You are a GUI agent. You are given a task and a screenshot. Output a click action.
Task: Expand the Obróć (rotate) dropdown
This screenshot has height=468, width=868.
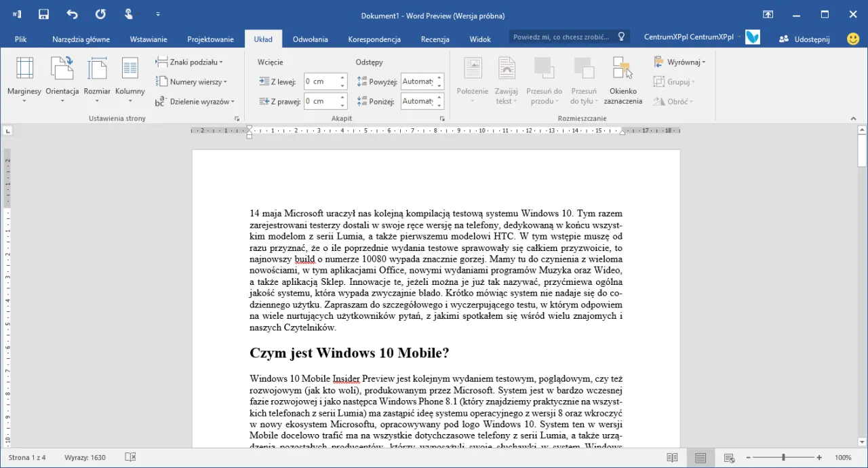coord(673,102)
